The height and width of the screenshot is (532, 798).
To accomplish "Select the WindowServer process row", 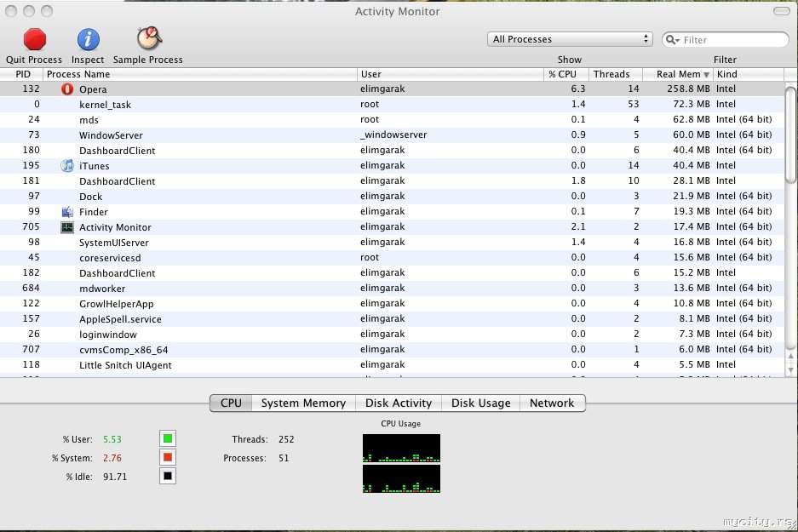I will (x=392, y=134).
